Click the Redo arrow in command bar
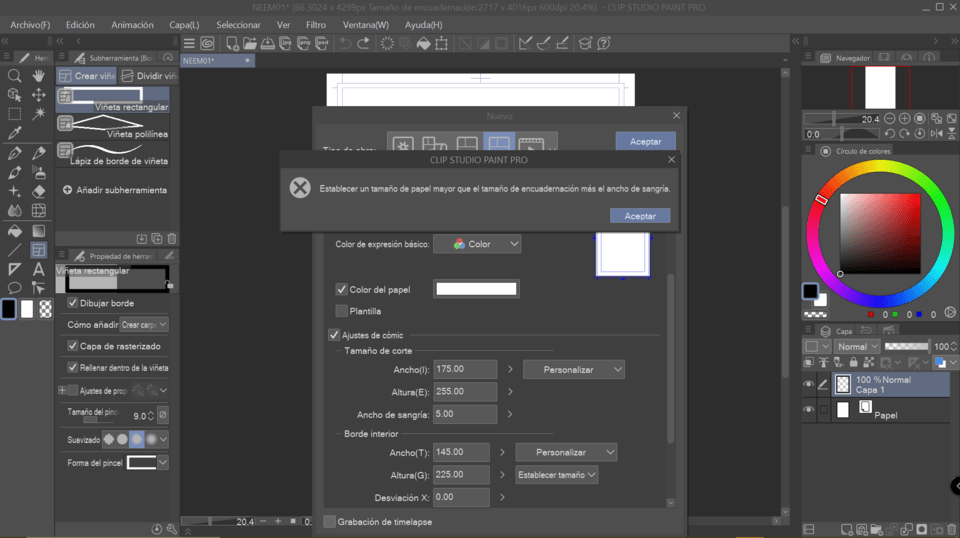960x538 pixels. point(363,43)
